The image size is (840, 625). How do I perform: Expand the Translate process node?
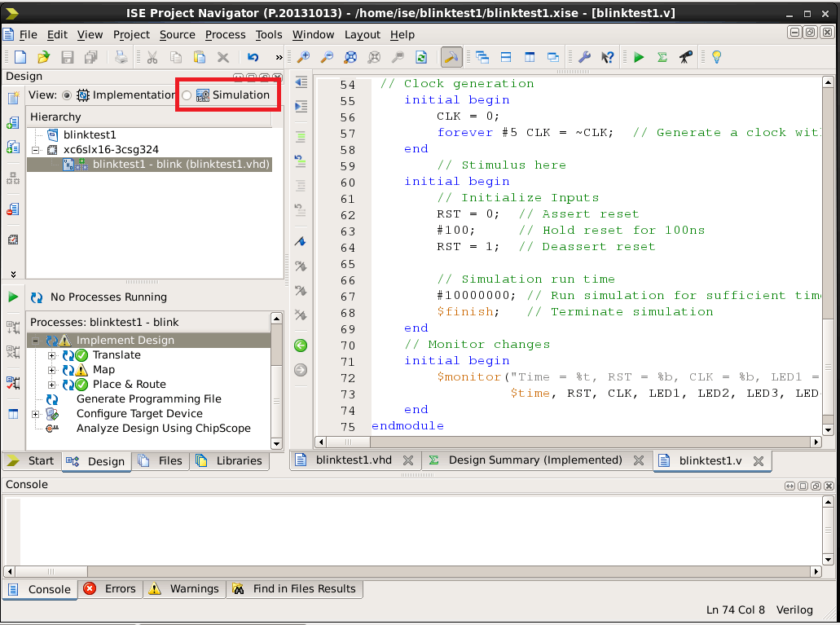[x=52, y=355]
